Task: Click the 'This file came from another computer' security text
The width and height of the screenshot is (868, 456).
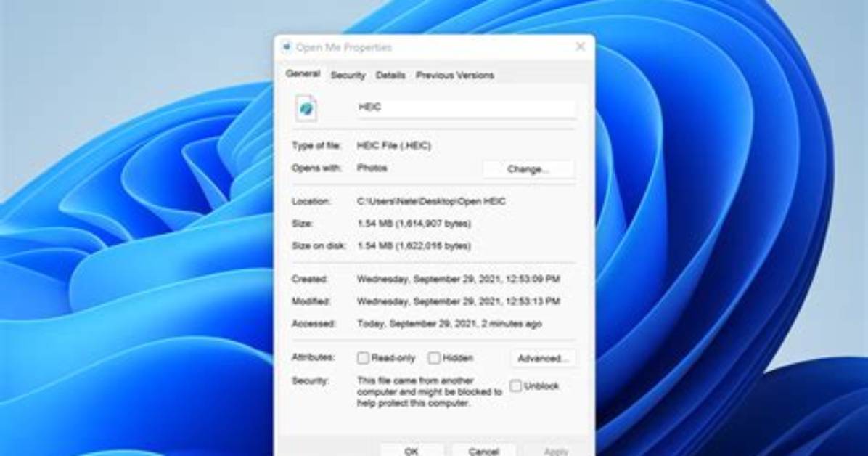Action: (430, 391)
